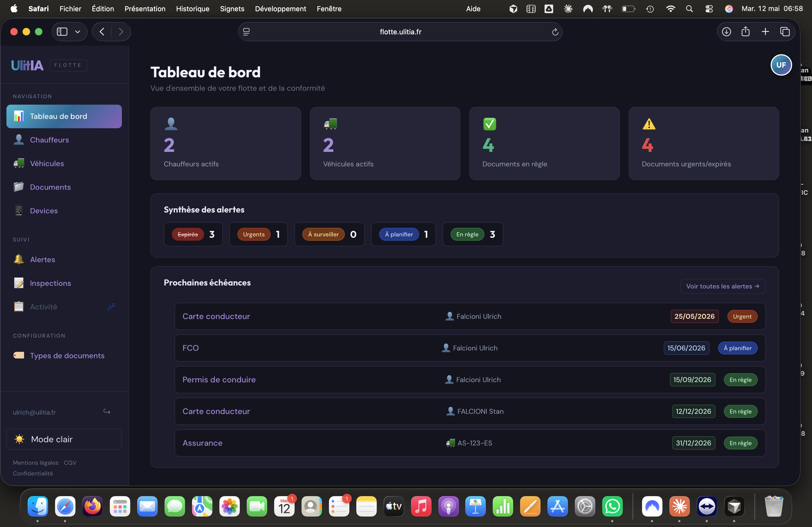Viewport: 812px width, 527px height.
Task: Filter by Urgents alerts chip
Action: (258, 234)
